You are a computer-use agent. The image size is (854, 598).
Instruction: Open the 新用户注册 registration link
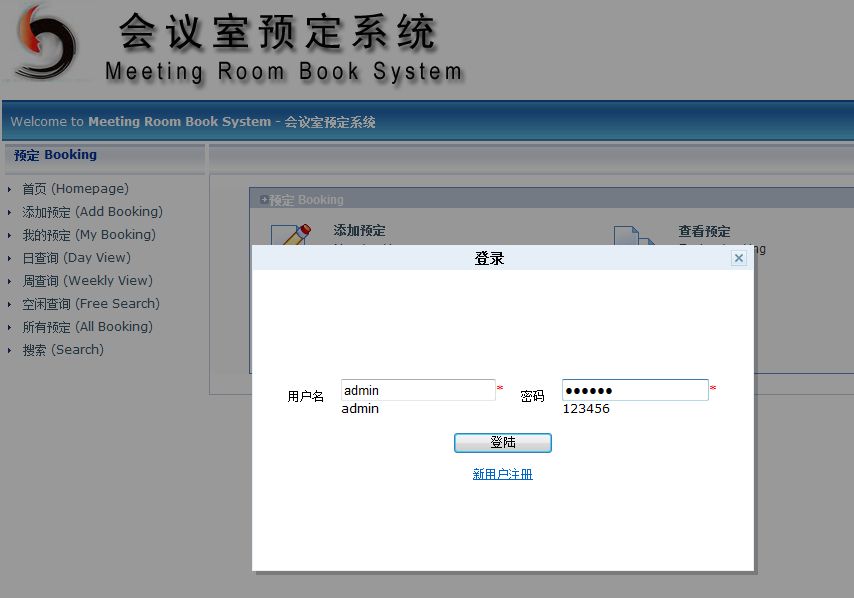coord(503,476)
